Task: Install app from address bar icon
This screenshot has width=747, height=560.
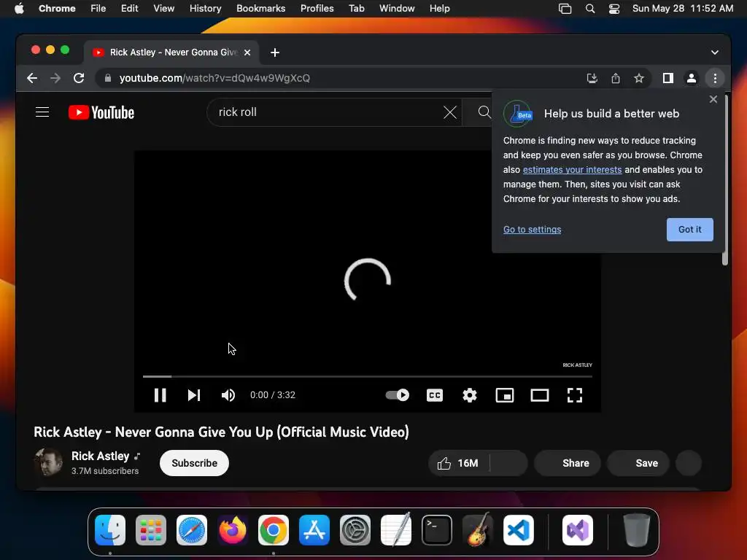Action: point(592,78)
